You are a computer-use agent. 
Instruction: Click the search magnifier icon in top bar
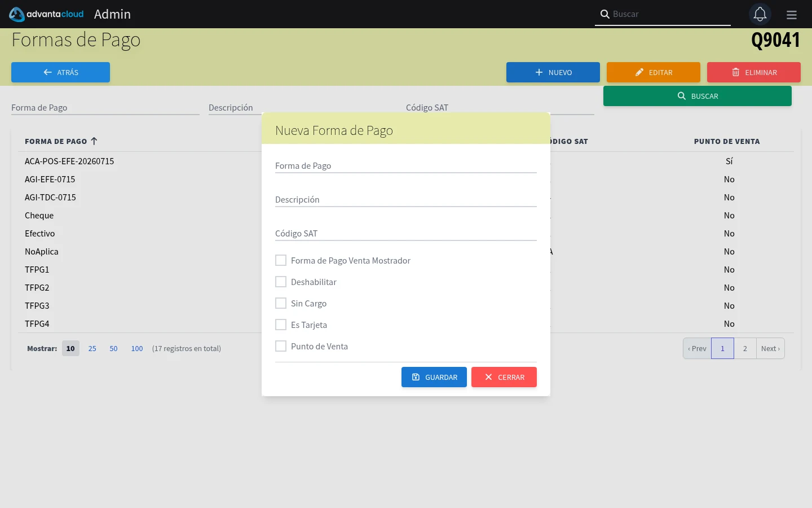pos(604,14)
